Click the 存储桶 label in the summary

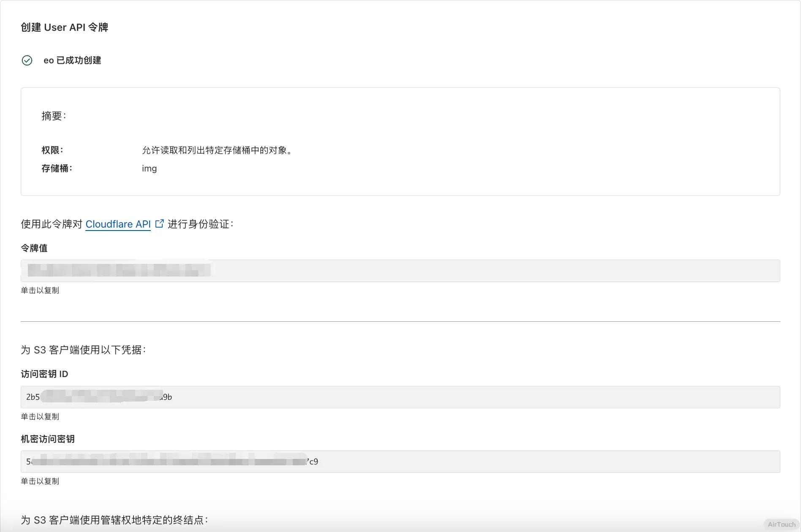[57, 168]
